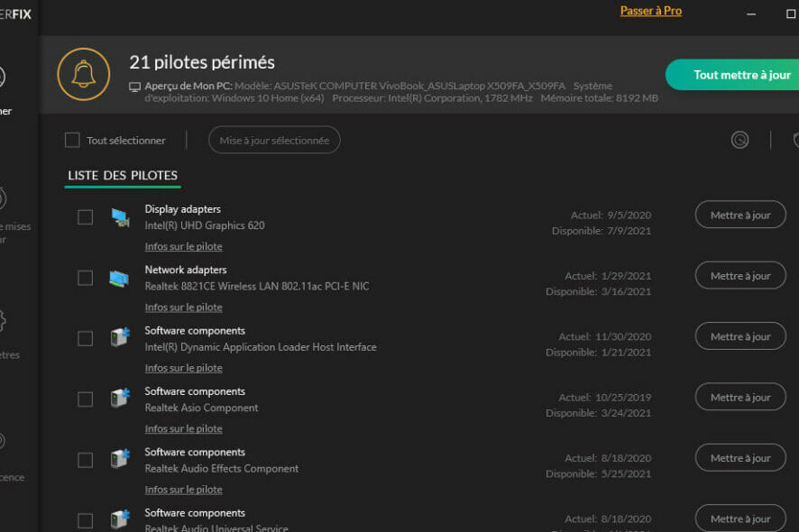799x532 pixels.
Task: Click the Disponible: 5/25/2021 date
Action: (x=598, y=474)
